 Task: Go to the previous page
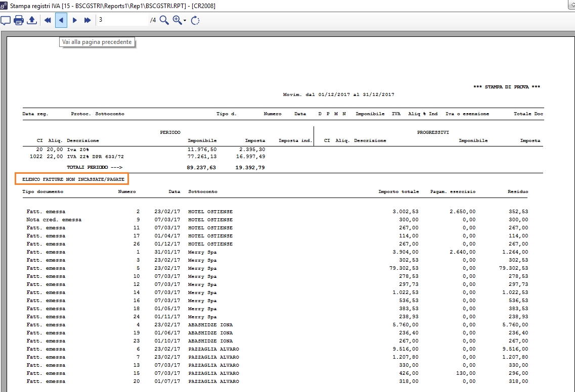click(x=61, y=20)
